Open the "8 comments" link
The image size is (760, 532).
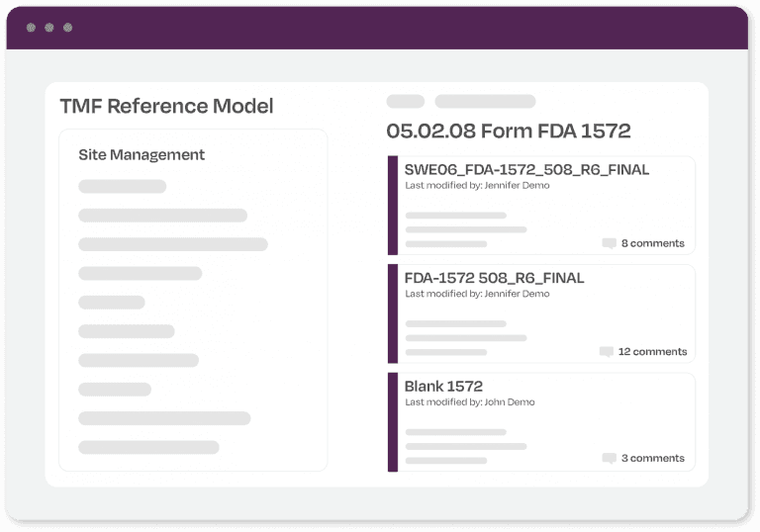[x=652, y=243]
